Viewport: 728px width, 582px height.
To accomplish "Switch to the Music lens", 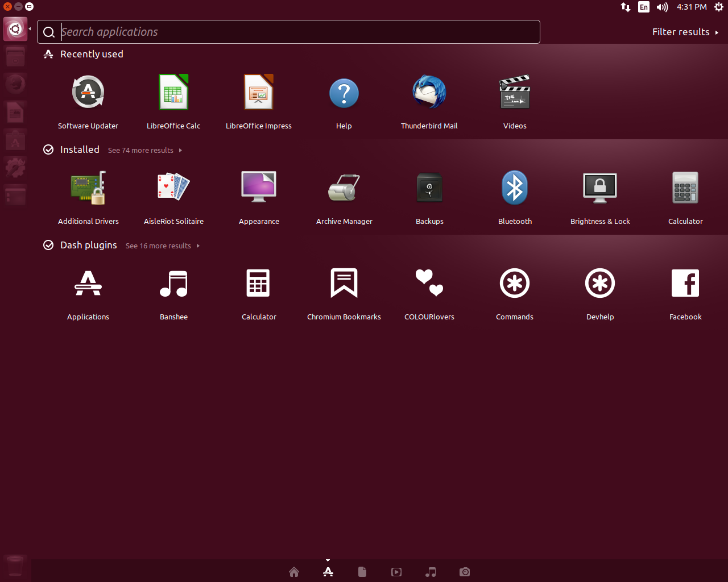I will [431, 572].
